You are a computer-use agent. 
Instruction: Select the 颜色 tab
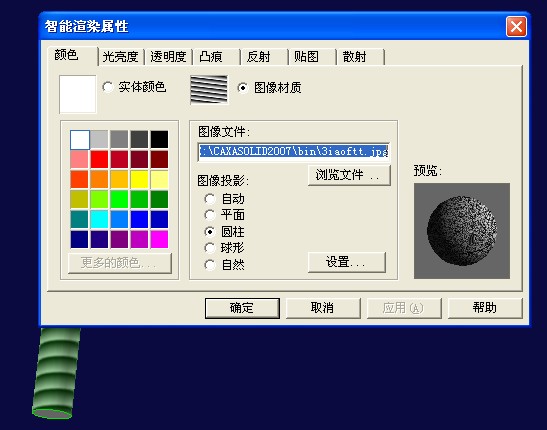73,55
